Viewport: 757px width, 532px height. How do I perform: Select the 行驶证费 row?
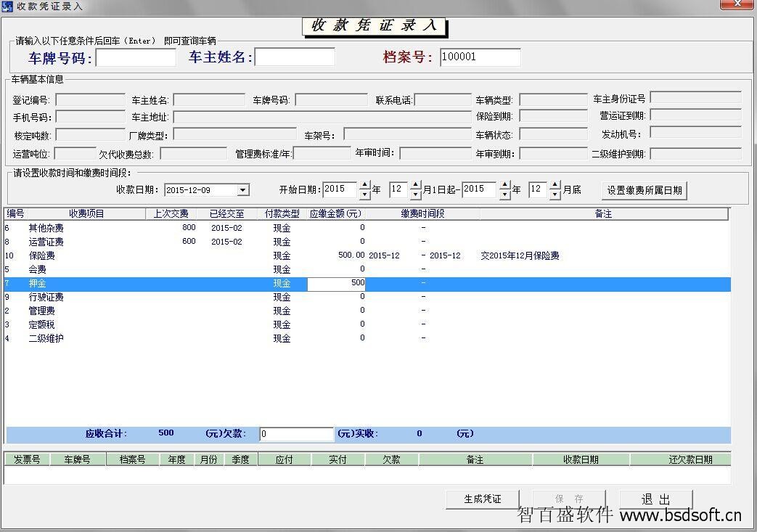click(x=367, y=298)
